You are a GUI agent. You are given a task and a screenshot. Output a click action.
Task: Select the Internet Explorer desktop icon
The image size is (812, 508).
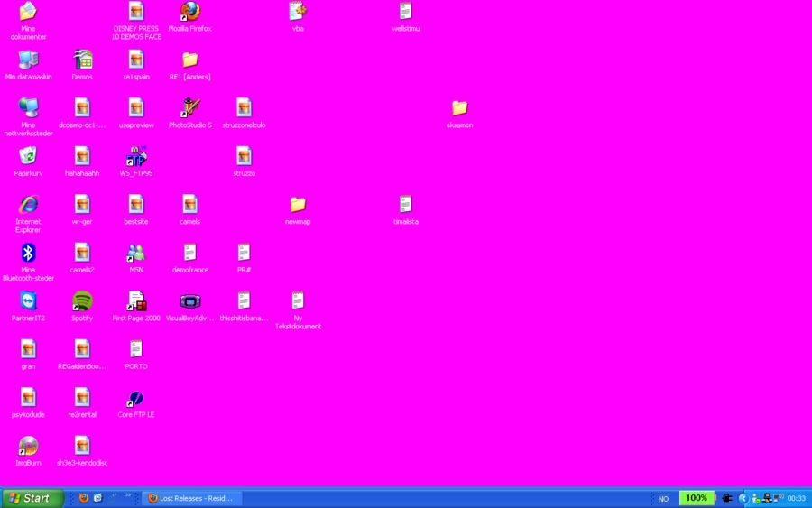pos(28,205)
